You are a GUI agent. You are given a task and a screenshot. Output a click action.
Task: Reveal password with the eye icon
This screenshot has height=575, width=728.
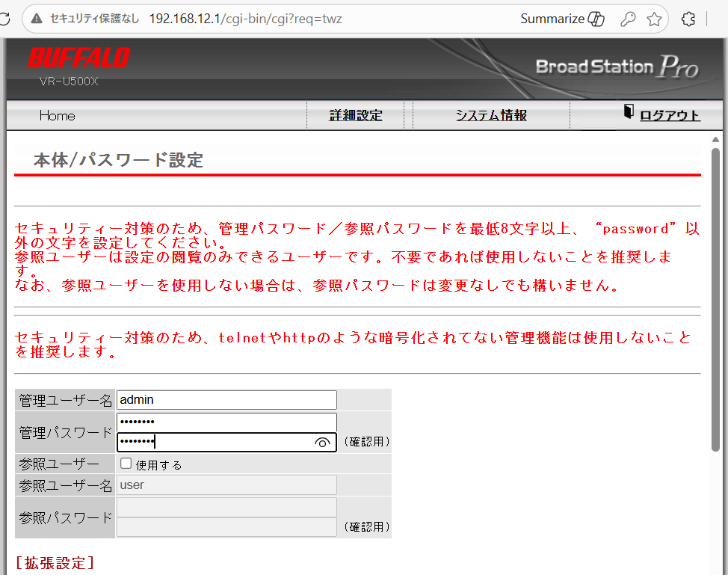point(322,443)
